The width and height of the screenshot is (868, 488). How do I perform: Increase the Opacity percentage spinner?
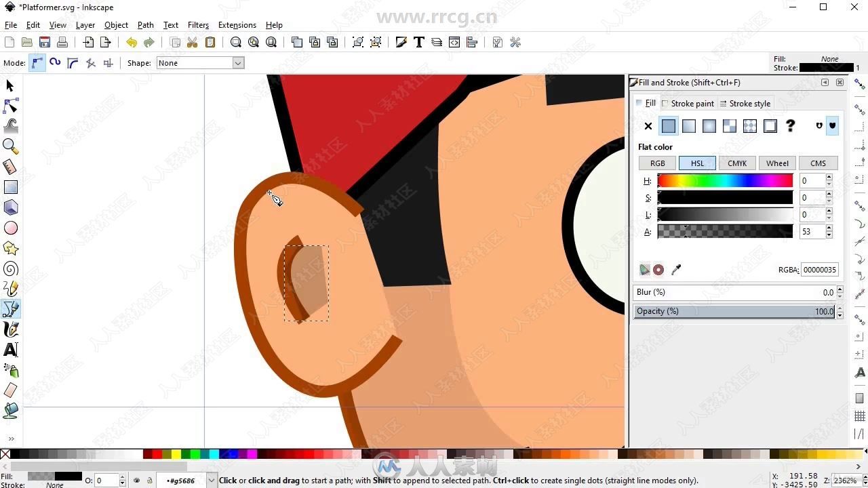tap(840, 308)
